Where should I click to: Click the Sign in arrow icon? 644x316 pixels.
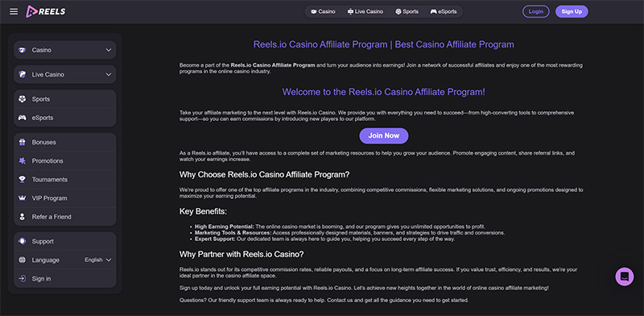(x=23, y=279)
